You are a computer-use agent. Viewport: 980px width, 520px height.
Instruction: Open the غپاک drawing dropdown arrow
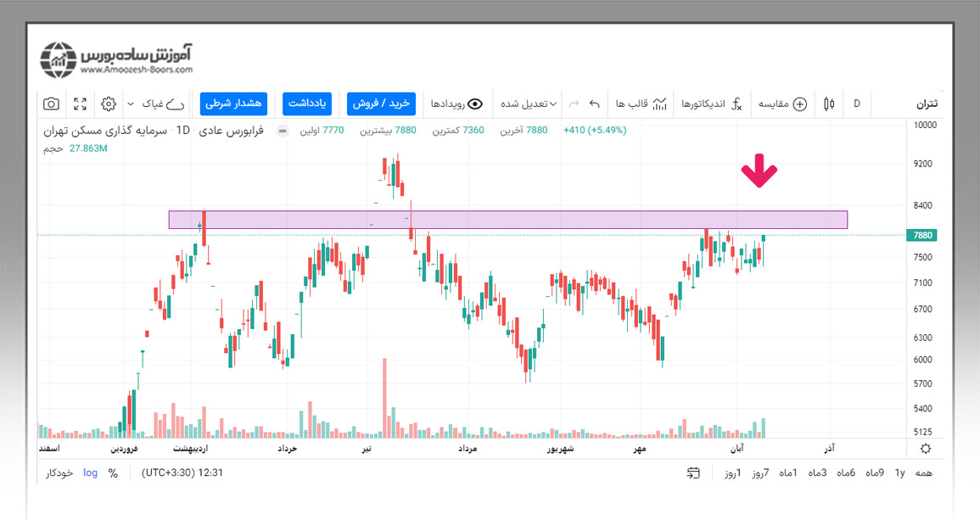(130, 103)
